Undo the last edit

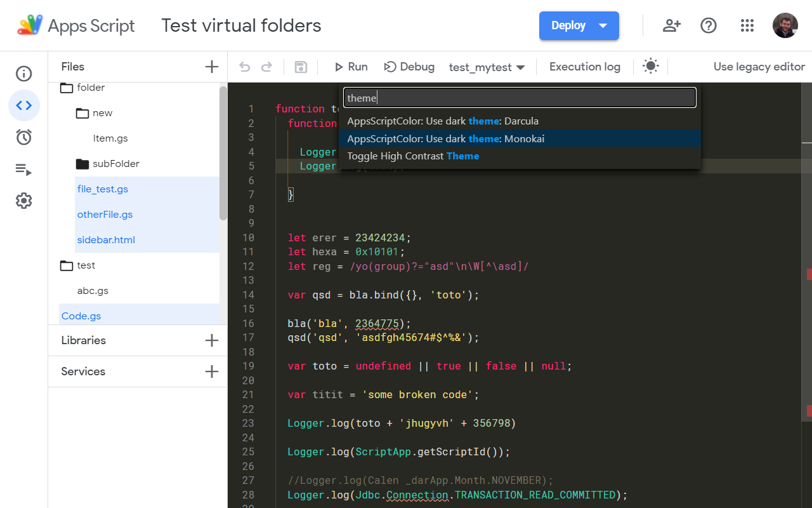(245, 67)
